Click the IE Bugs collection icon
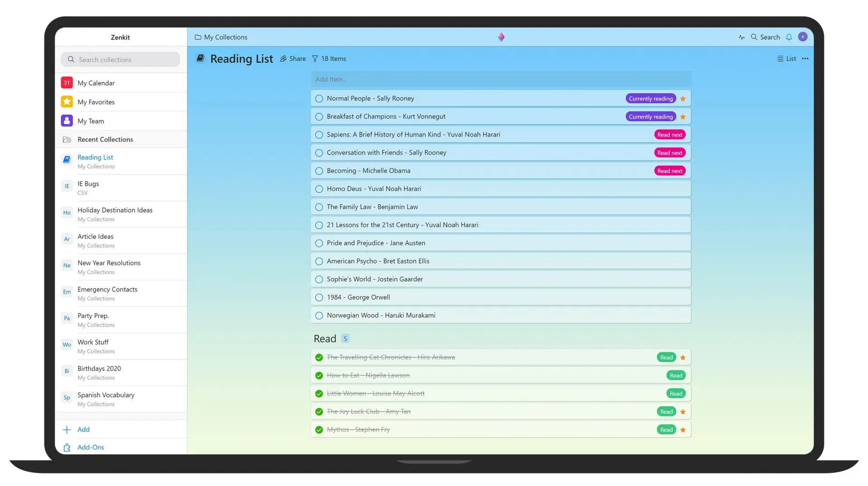This screenshot has height=486, width=868. pos(67,186)
